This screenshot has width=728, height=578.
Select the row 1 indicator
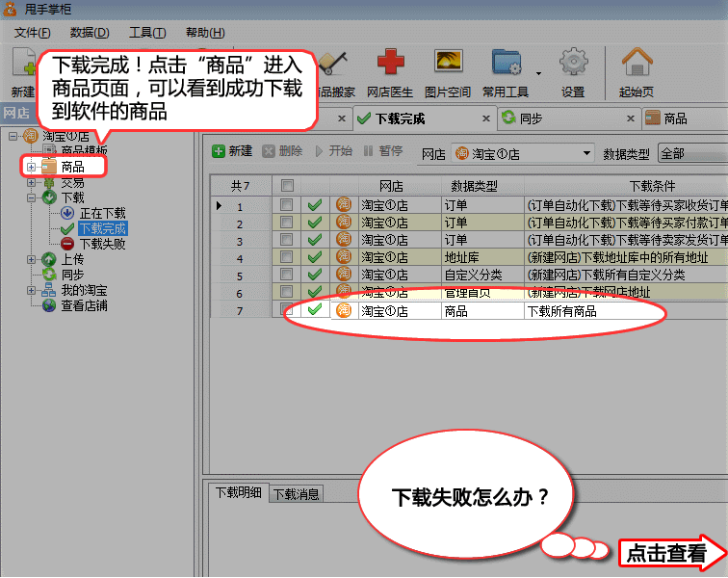219,205
